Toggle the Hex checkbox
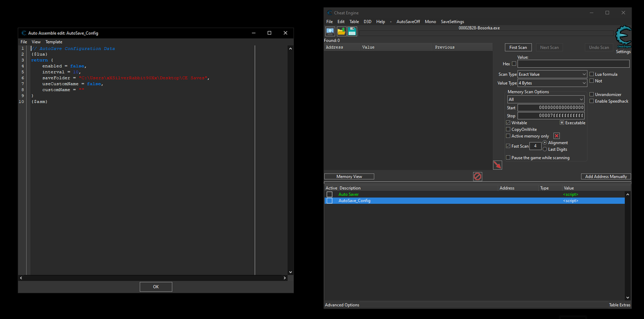 [514, 64]
